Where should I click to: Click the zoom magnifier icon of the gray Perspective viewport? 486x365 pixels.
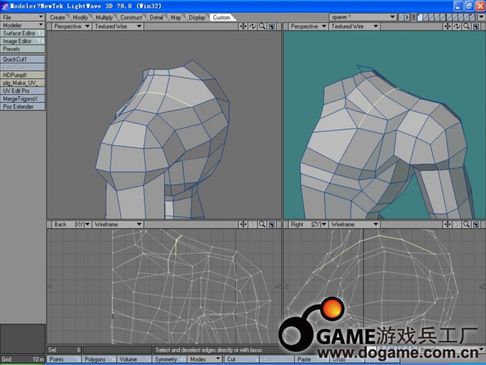coord(262,26)
